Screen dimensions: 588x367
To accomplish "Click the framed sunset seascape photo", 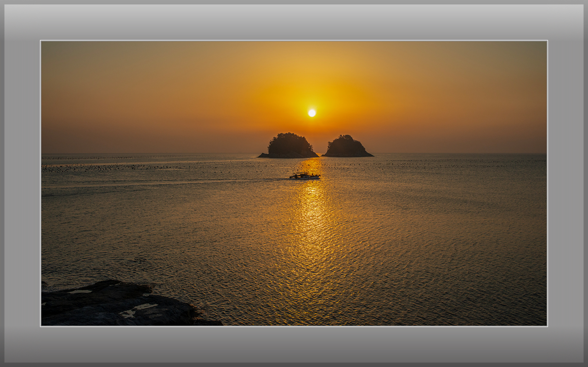I will click(x=294, y=183).
